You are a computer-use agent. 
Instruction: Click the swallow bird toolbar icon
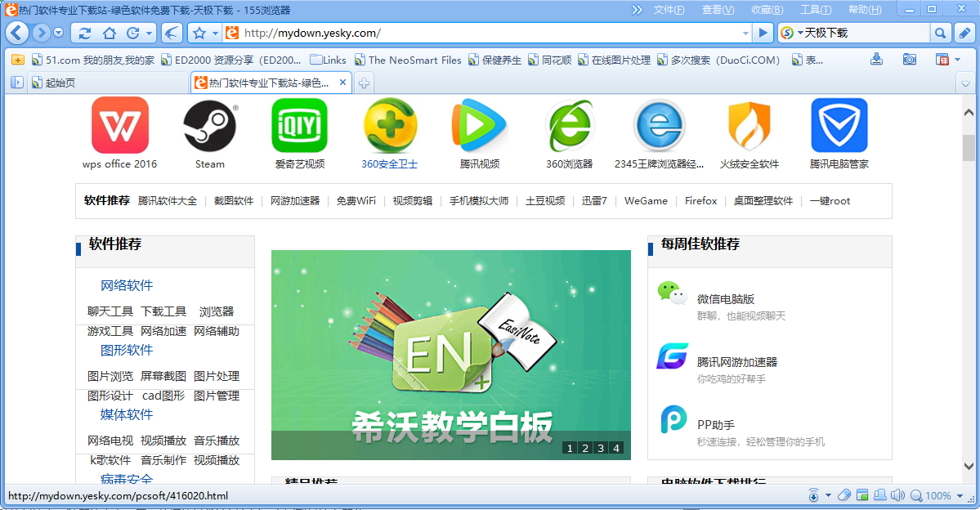click(x=172, y=34)
